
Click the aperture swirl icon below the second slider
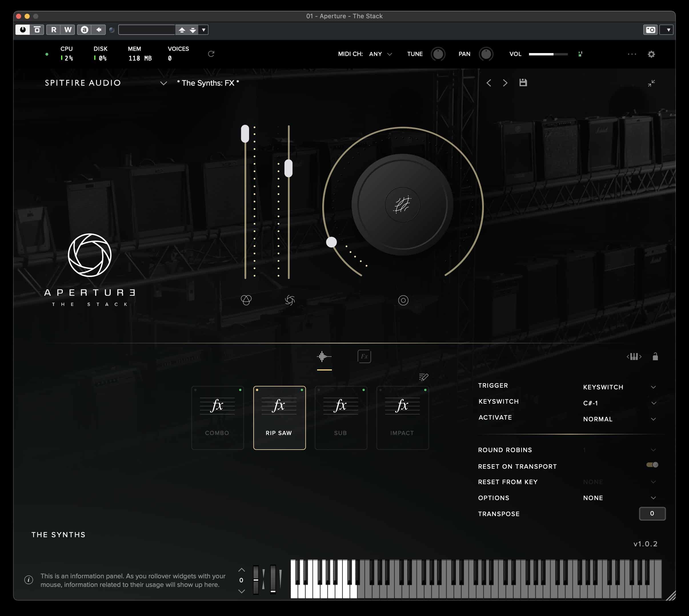click(290, 300)
